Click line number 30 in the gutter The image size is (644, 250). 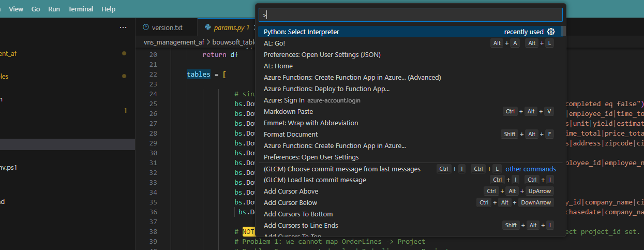point(152,153)
